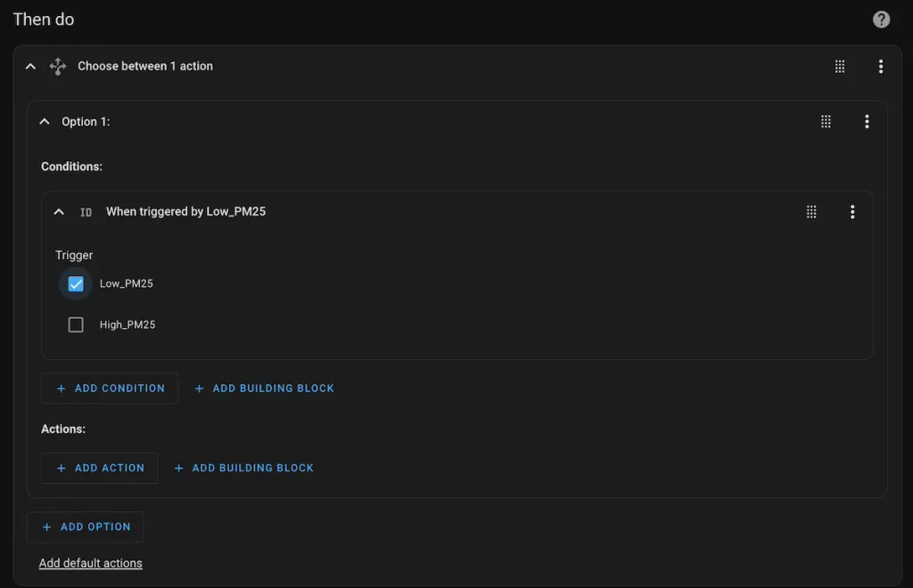Click Add Condition button
The height and width of the screenshot is (588, 913).
click(110, 388)
